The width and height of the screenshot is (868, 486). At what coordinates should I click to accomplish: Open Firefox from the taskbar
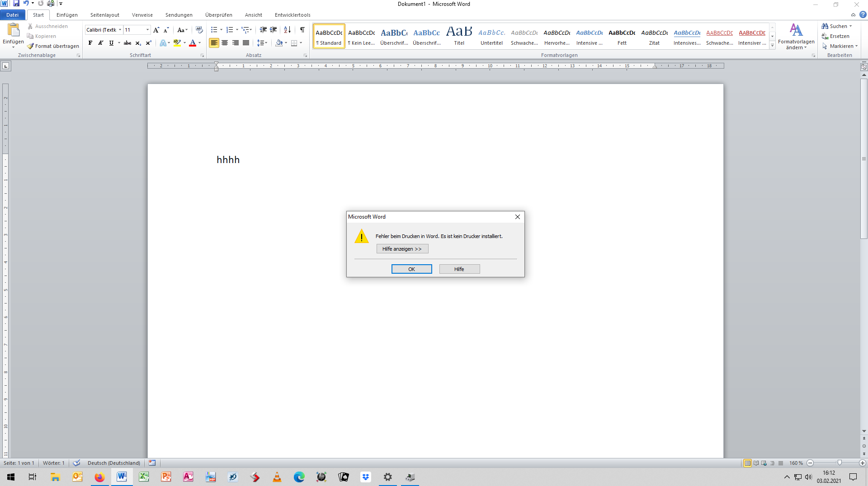pyautogui.click(x=99, y=477)
